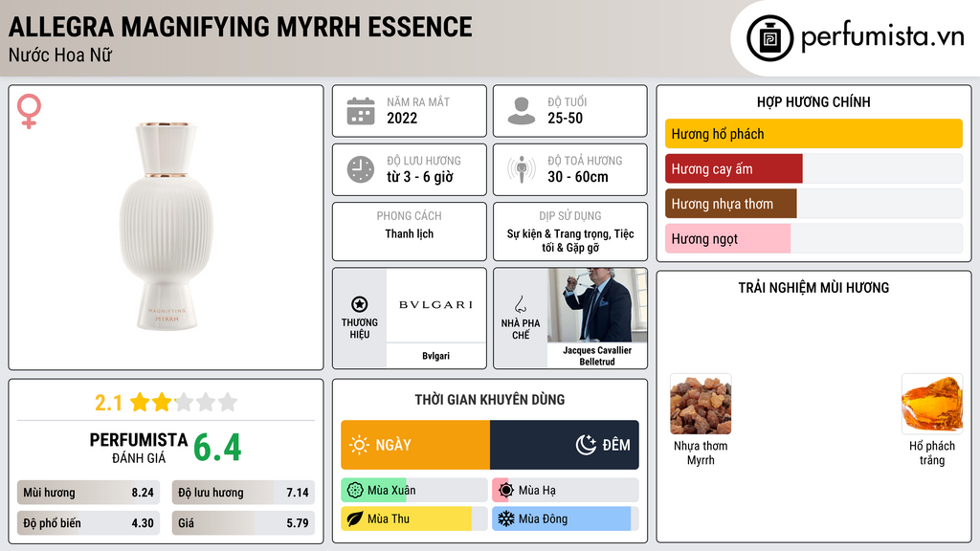Click the age range 25-50 value
Image resolution: width=980 pixels, height=551 pixels.
click(565, 118)
